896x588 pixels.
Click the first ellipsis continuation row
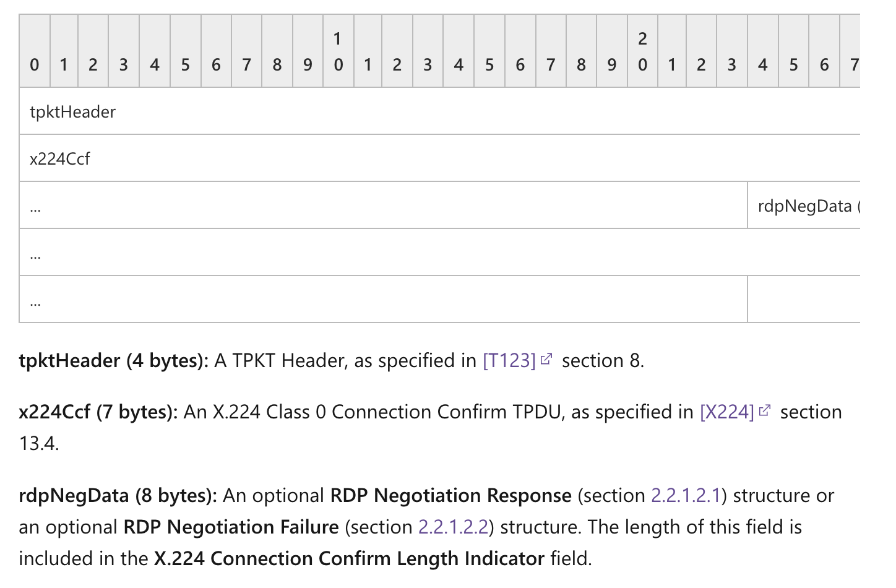(x=384, y=205)
